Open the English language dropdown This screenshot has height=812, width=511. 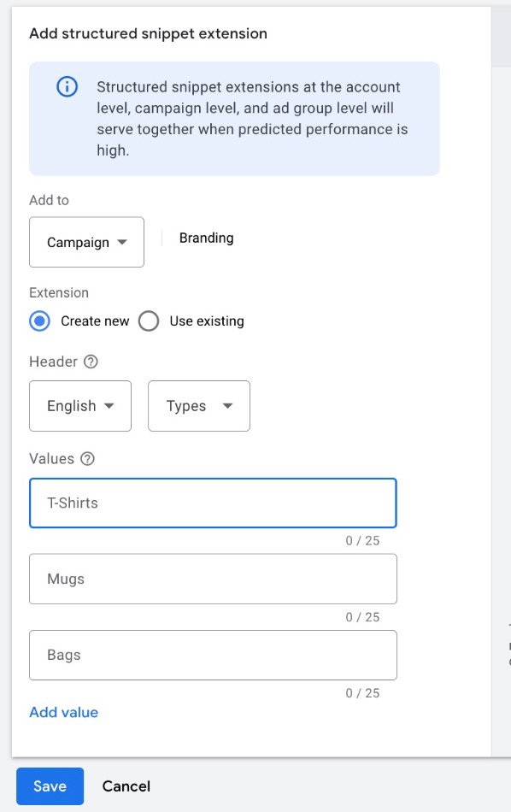pos(80,406)
